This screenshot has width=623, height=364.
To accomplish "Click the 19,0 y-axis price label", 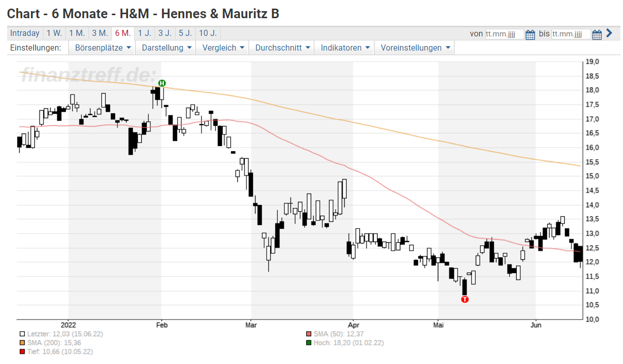I will 592,62.
